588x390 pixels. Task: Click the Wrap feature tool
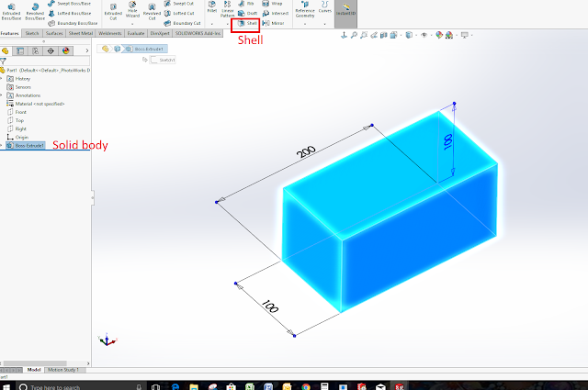(272, 4)
